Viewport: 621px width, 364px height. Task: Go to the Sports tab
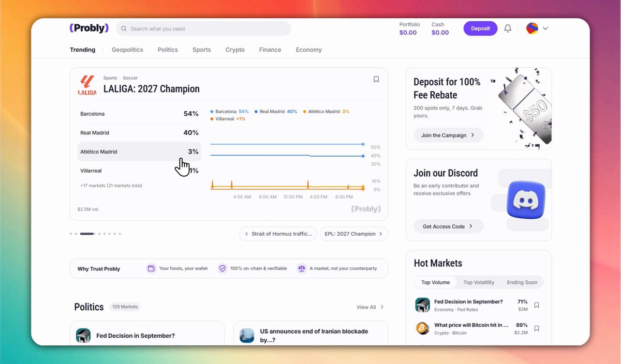click(201, 50)
